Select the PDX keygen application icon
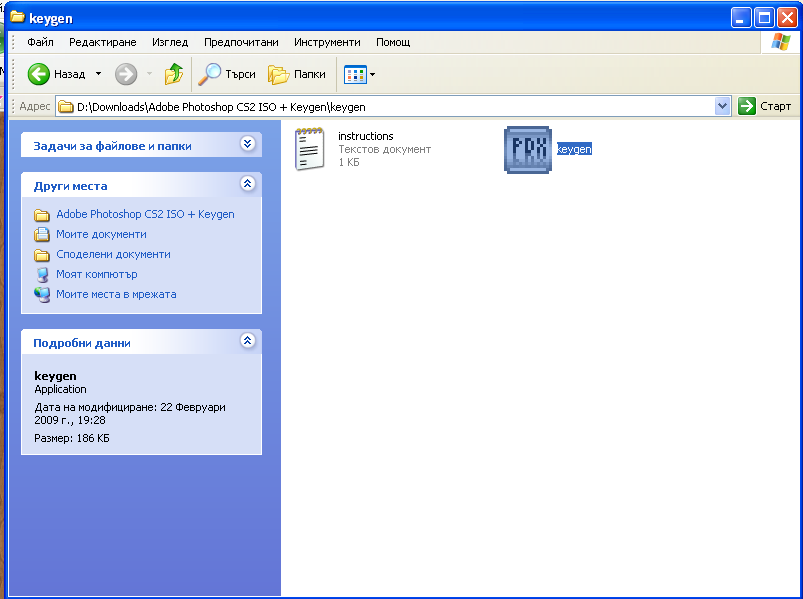Image resolution: width=803 pixels, height=599 pixels. pyautogui.click(x=528, y=150)
